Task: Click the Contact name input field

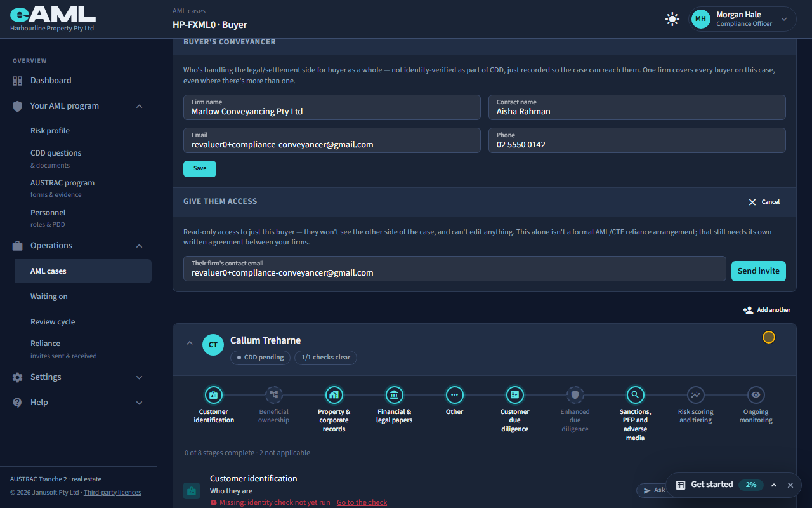Action: tap(637, 107)
